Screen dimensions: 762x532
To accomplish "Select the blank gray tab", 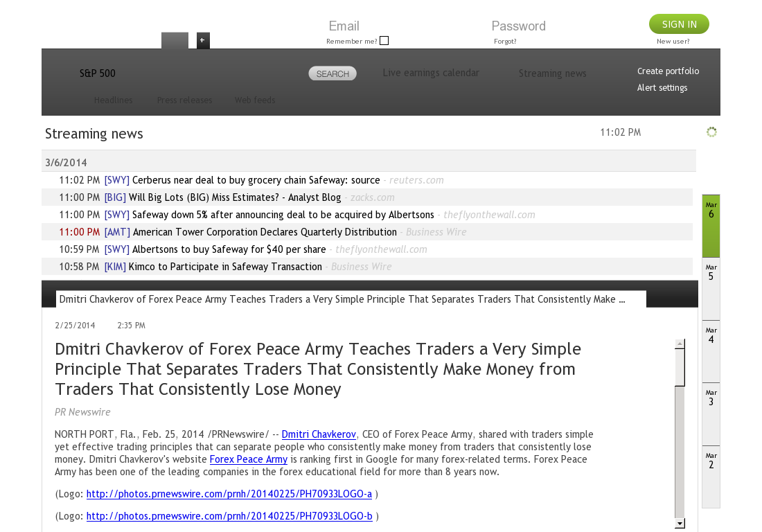I will [175, 40].
